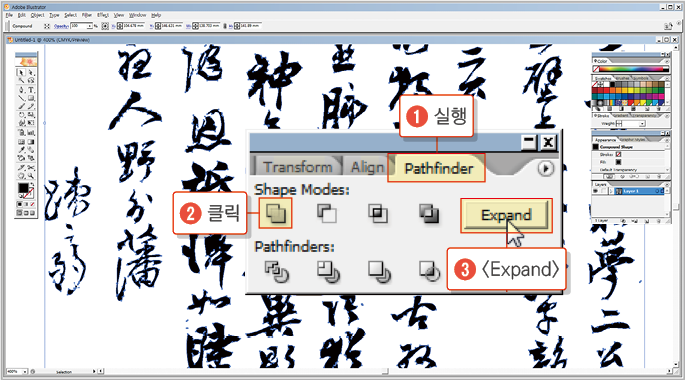Select the Hand tool
685x380 pixels.
click(x=21, y=176)
